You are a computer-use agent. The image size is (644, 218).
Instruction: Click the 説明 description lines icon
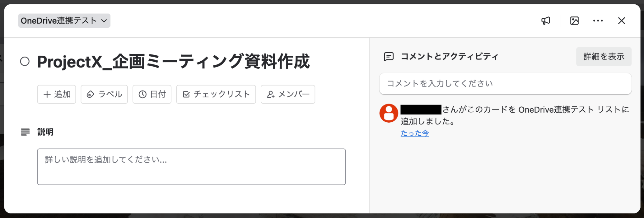25,132
